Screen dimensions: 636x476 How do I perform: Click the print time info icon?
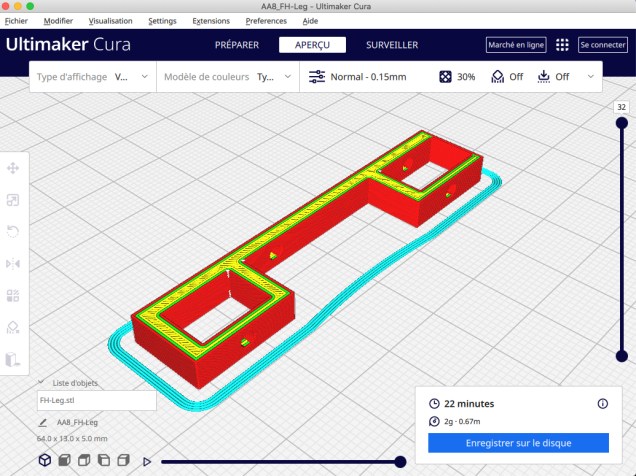[x=602, y=404]
